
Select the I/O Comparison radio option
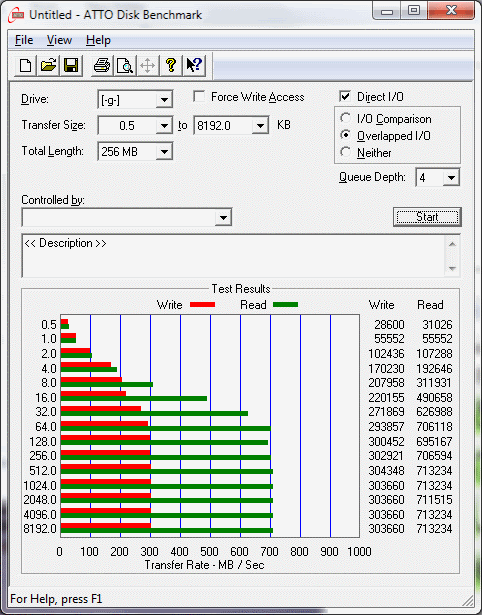(x=346, y=118)
